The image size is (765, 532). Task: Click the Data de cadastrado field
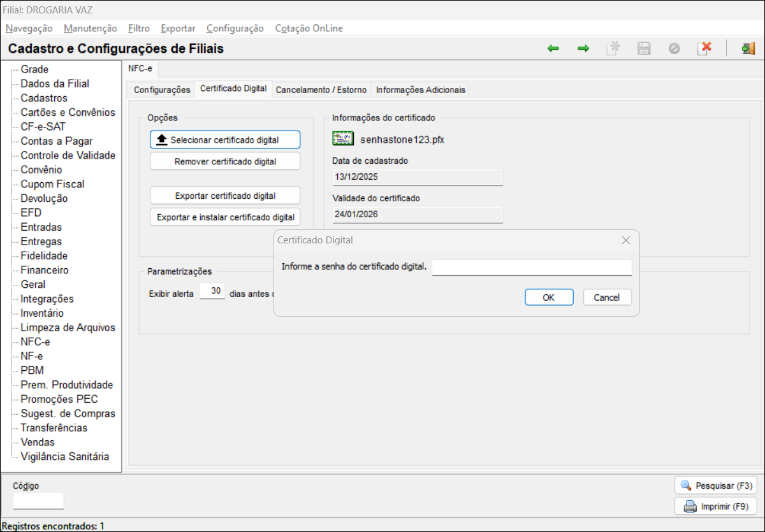pyautogui.click(x=418, y=177)
